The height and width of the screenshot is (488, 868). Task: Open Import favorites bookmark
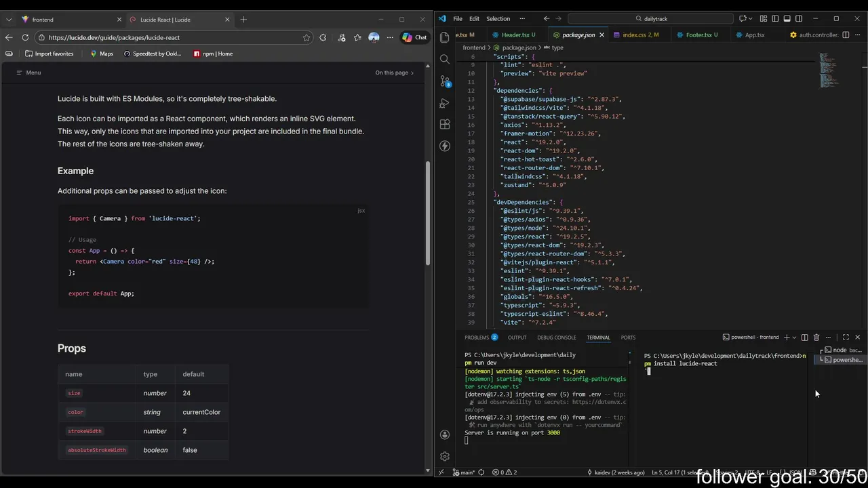click(x=49, y=54)
